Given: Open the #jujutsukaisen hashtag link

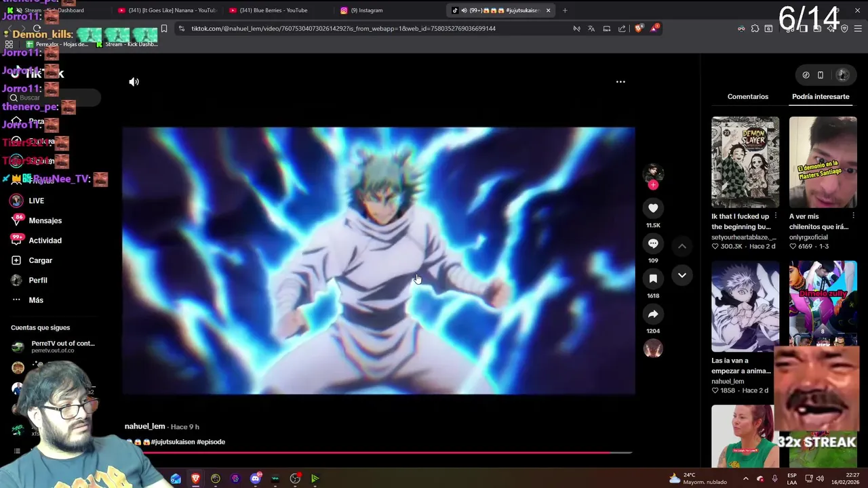Looking at the screenshot, I should [173, 442].
